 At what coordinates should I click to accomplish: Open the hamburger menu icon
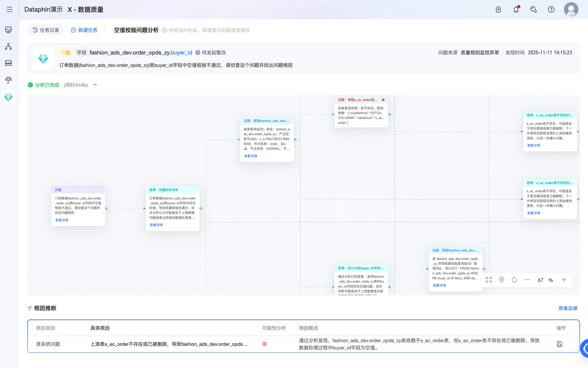click(x=10, y=9)
